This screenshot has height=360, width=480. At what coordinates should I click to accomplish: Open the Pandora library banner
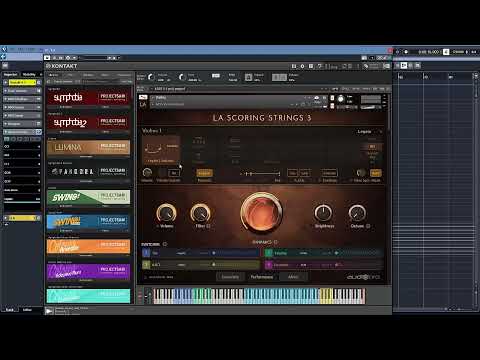click(89, 172)
